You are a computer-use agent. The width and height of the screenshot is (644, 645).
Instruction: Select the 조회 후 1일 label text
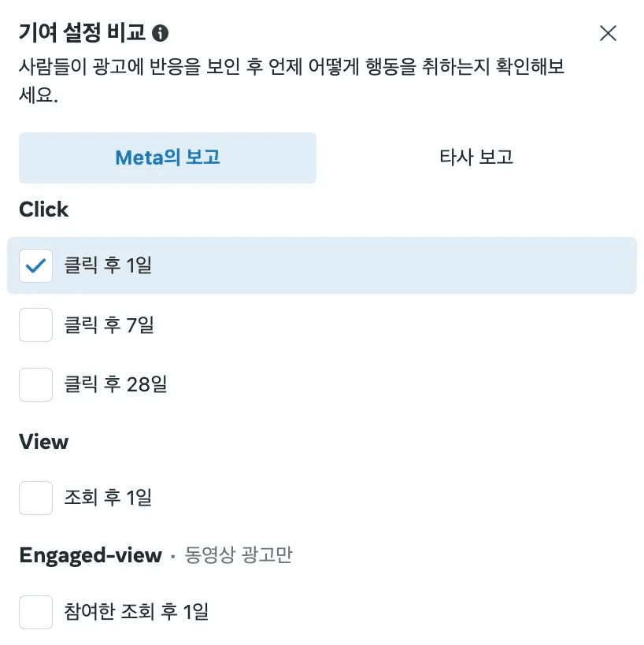pyautogui.click(x=108, y=498)
